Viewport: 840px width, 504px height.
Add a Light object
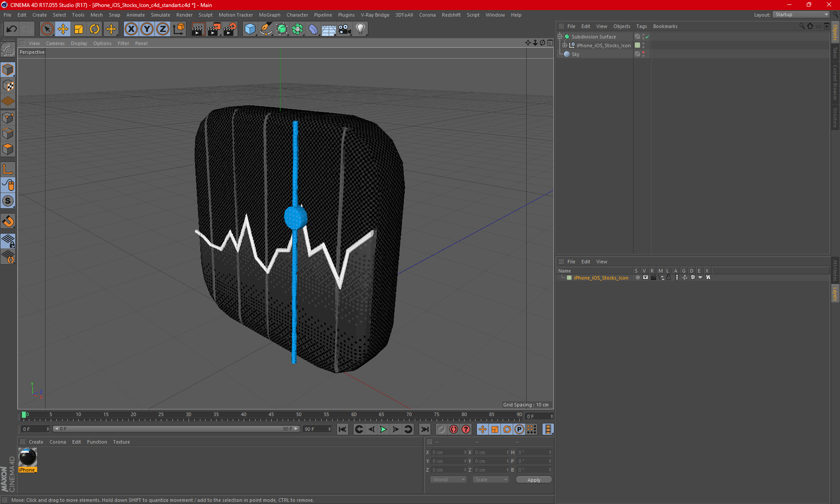point(360,29)
